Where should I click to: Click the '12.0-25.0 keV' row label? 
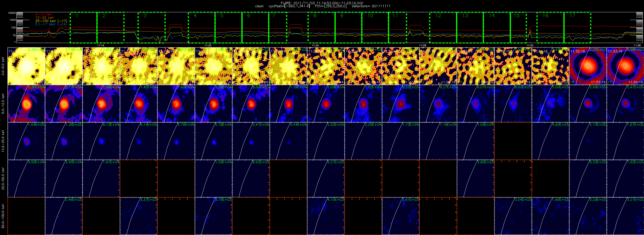(x=3, y=141)
